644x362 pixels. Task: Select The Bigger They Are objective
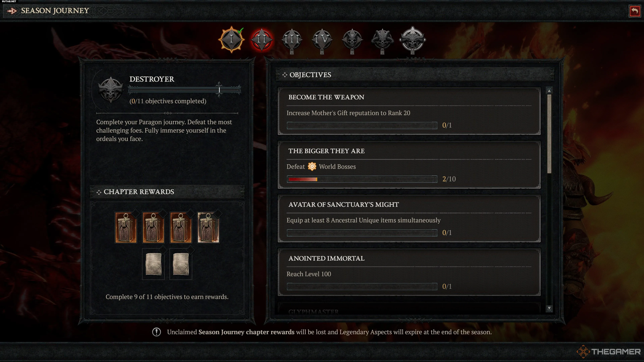pyautogui.click(x=409, y=165)
